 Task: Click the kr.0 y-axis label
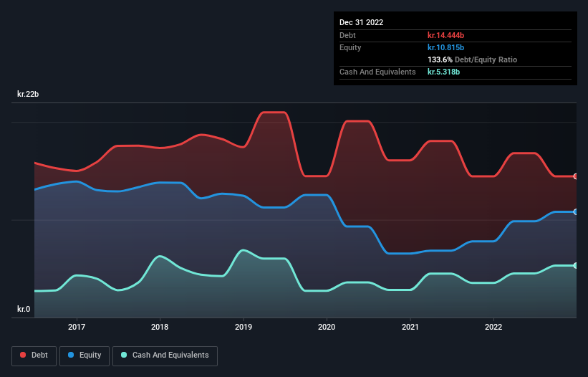point(24,309)
